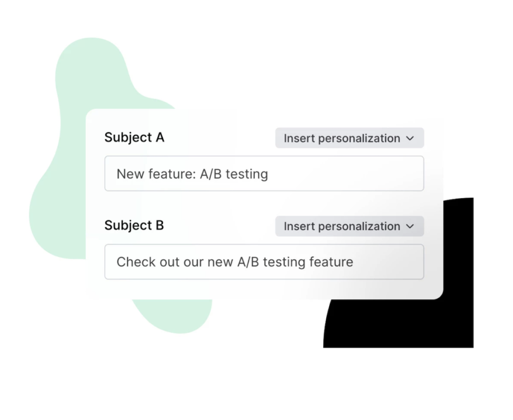This screenshot has width=513, height=420.
Task: Click "Insert personalization" text for Subject A
Action: (x=342, y=138)
